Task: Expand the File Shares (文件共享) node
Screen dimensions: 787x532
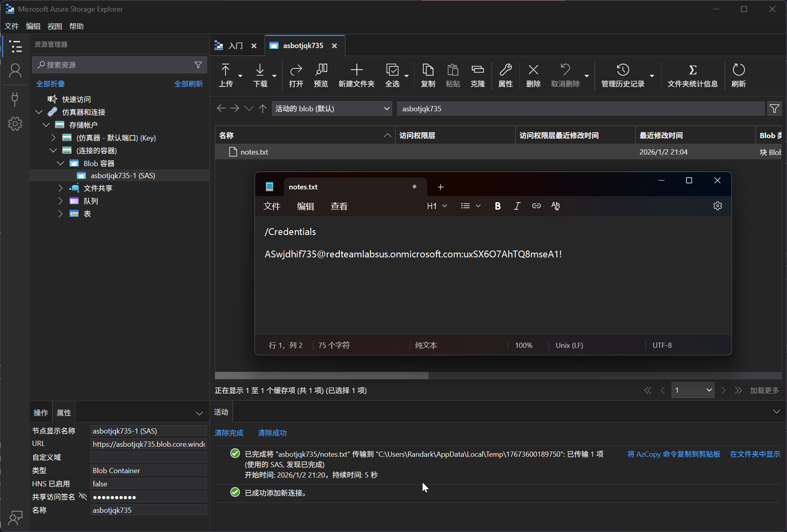Action: point(60,188)
